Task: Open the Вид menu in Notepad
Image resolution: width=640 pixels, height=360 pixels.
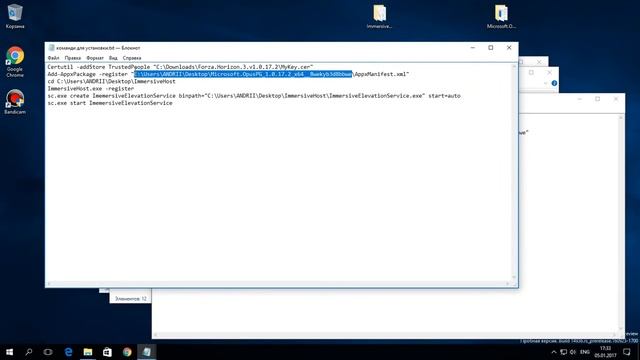Action: coord(113,58)
